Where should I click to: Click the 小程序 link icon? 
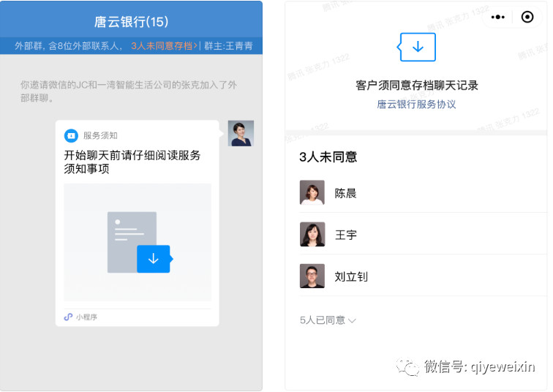click(x=68, y=317)
